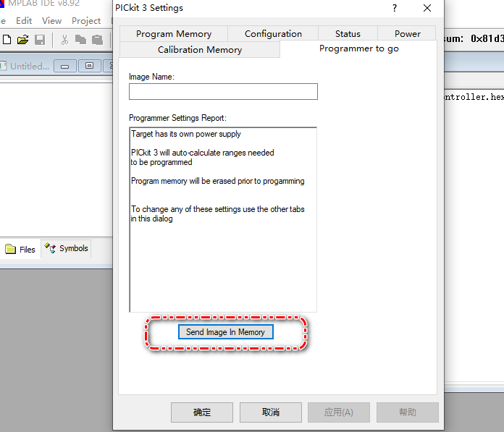Click 'Target has its own power supply' text

click(x=186, y=134)
